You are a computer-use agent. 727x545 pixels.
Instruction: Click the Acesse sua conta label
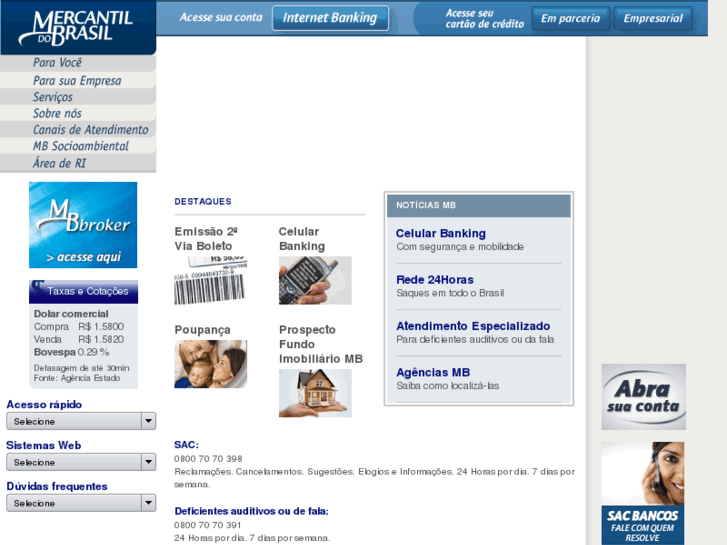point(221,18)
